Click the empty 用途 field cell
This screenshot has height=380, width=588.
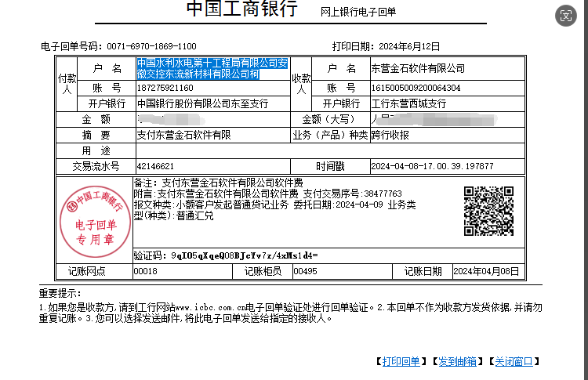coord(330,150)
